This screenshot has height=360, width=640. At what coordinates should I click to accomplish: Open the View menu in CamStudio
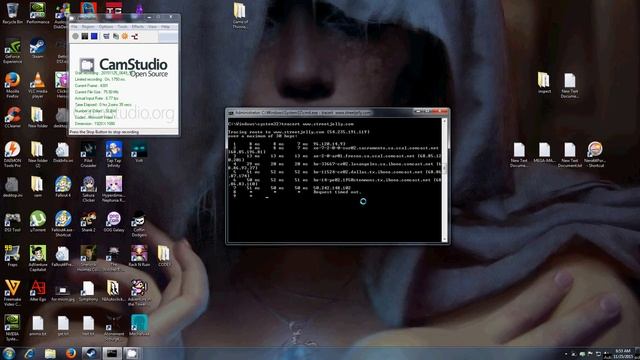(x=152, y=27)
